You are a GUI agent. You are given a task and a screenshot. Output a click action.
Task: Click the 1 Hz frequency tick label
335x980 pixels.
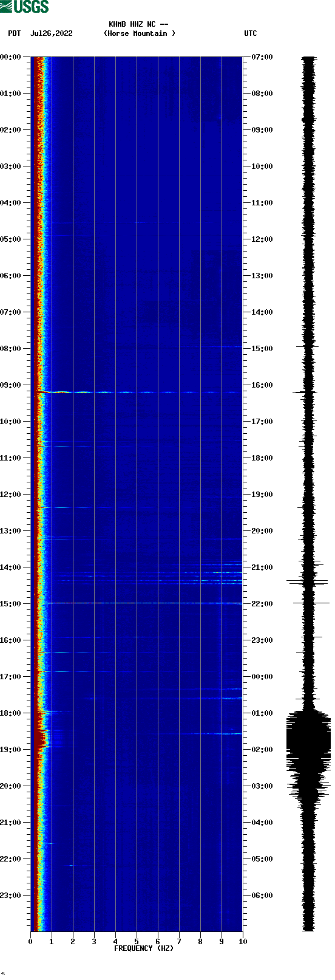pyautogui.click(x=52, y=942)
